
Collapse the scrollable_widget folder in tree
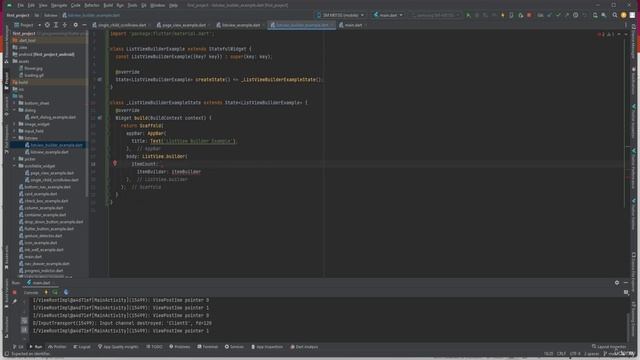[x=15, y=166]
